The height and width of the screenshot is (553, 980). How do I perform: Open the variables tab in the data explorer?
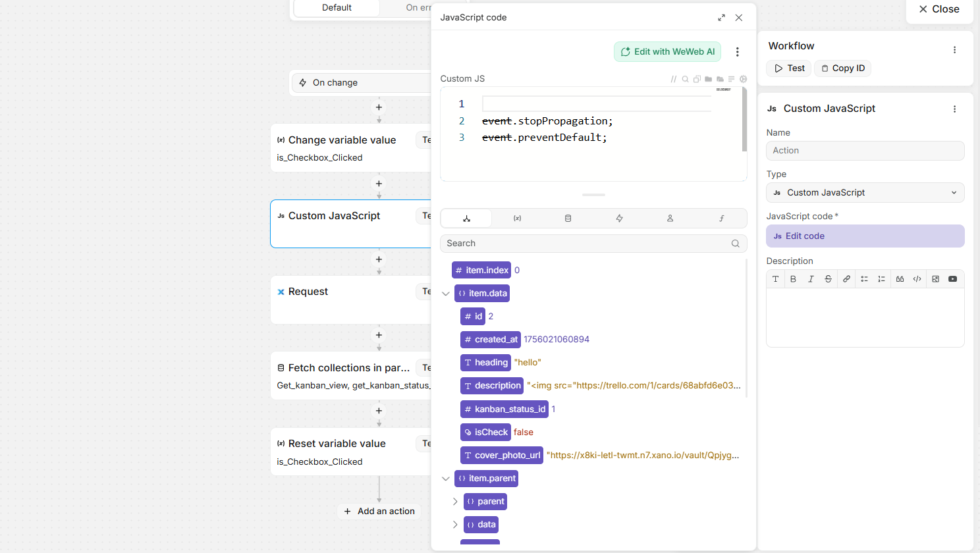(517, 219)
